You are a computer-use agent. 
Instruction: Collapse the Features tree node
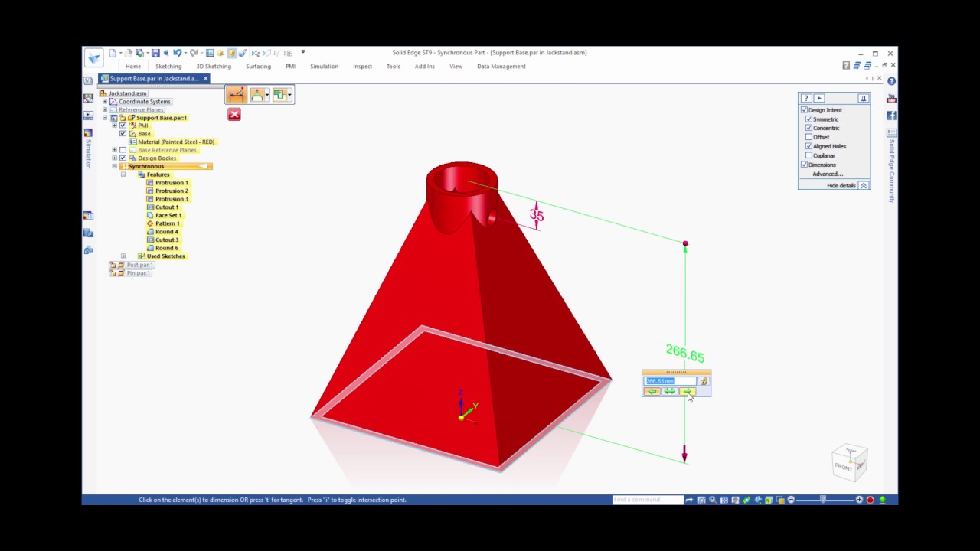pyautogui.click(x=122, y=174)
